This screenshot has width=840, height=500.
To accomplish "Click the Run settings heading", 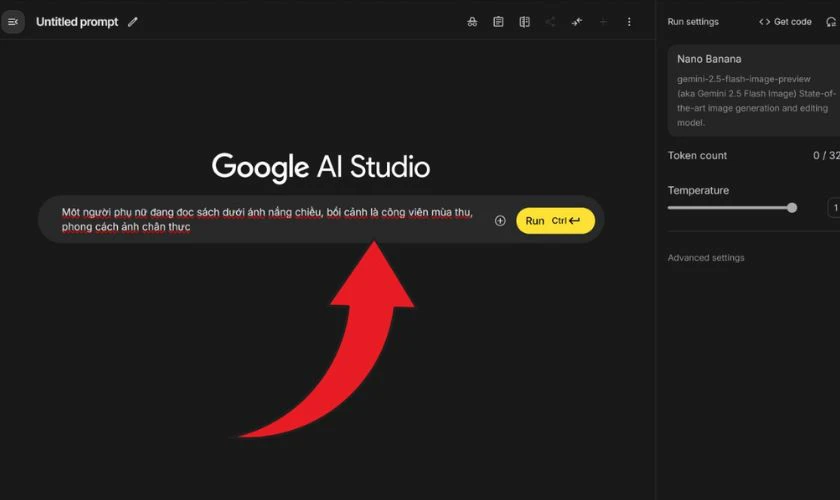I will (693, 22).
